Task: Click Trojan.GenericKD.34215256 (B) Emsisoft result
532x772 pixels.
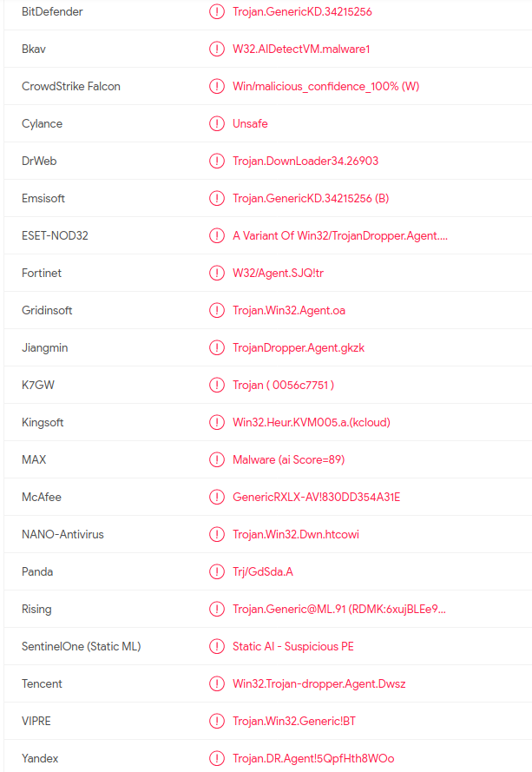Action: 311,198
